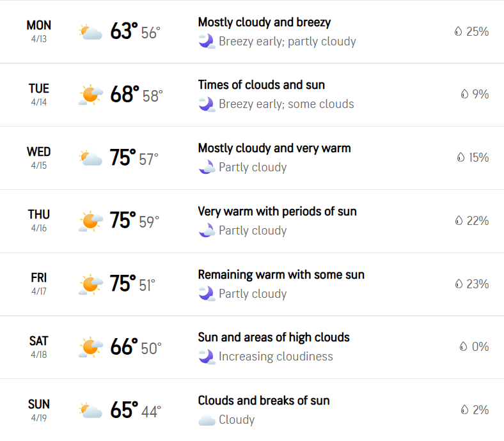Viewport: 504px width, 441px height.
Task: Open 'Remaining warm with some sun' forecast
Action: coord(281,275)
